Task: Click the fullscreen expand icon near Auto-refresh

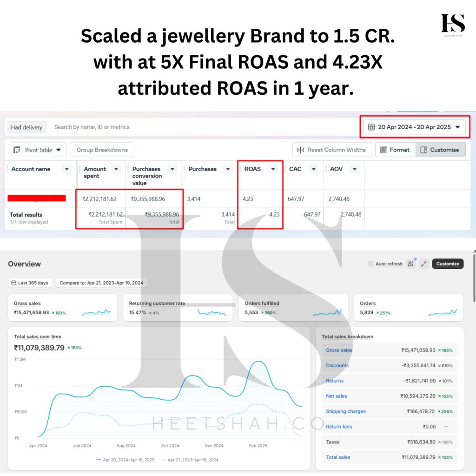Action: tap(424, 264)
